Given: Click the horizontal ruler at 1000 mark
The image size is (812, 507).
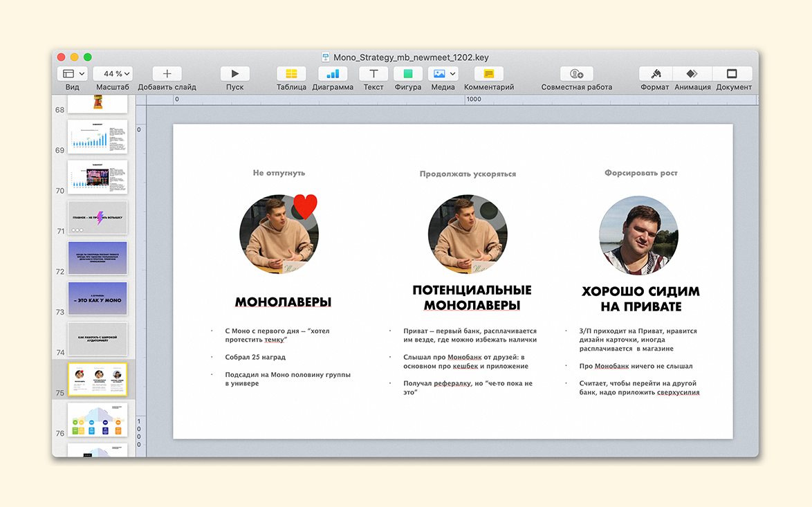Looking at the screenshot, I should pos(473,99).
